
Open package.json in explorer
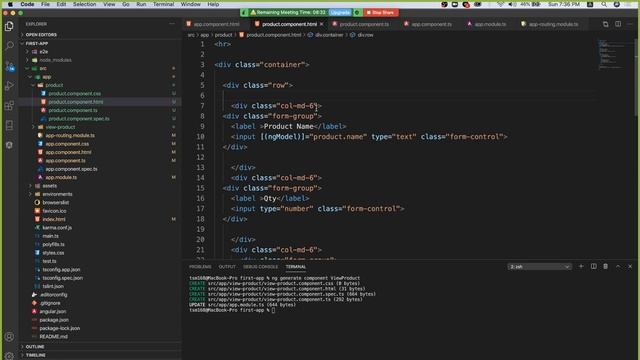point(54,320)
